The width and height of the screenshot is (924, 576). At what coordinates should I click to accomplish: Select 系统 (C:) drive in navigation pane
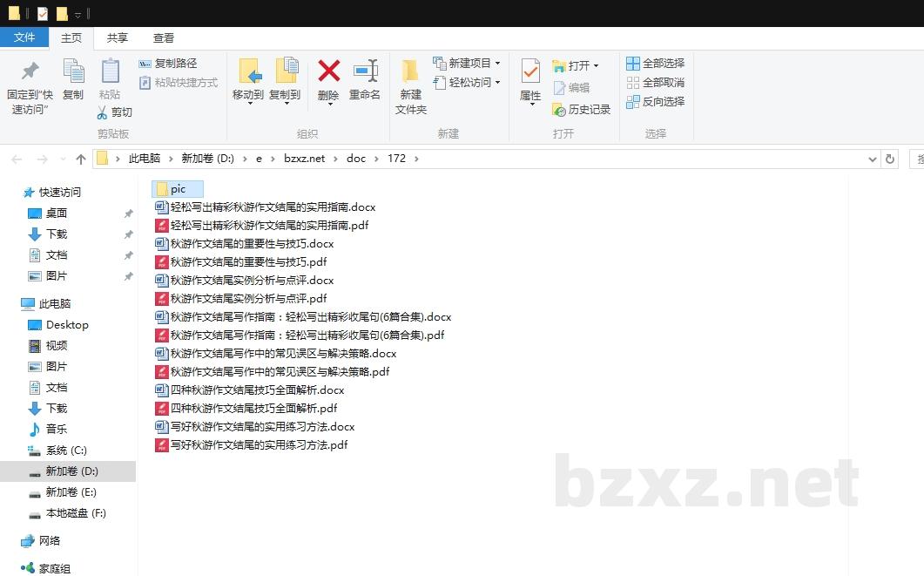(66, 451)
